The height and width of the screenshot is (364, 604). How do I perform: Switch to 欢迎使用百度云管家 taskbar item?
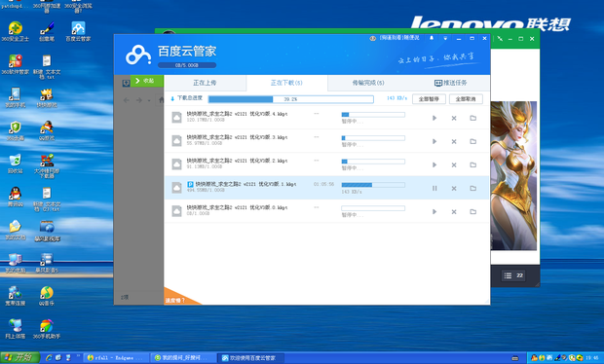point(250,358)
